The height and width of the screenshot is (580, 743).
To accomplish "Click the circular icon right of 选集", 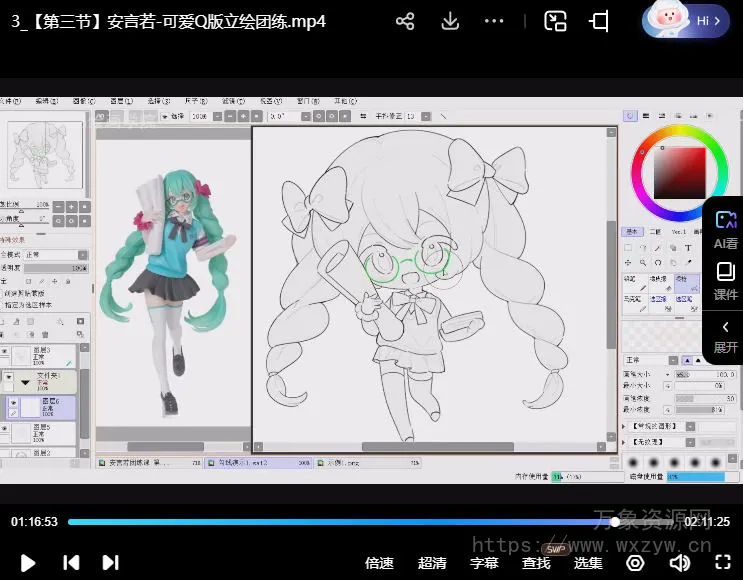I will click(635, 563).
